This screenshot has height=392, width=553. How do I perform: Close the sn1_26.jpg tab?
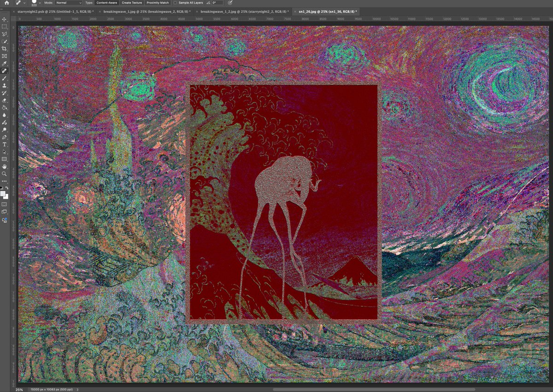coord(295,11)
